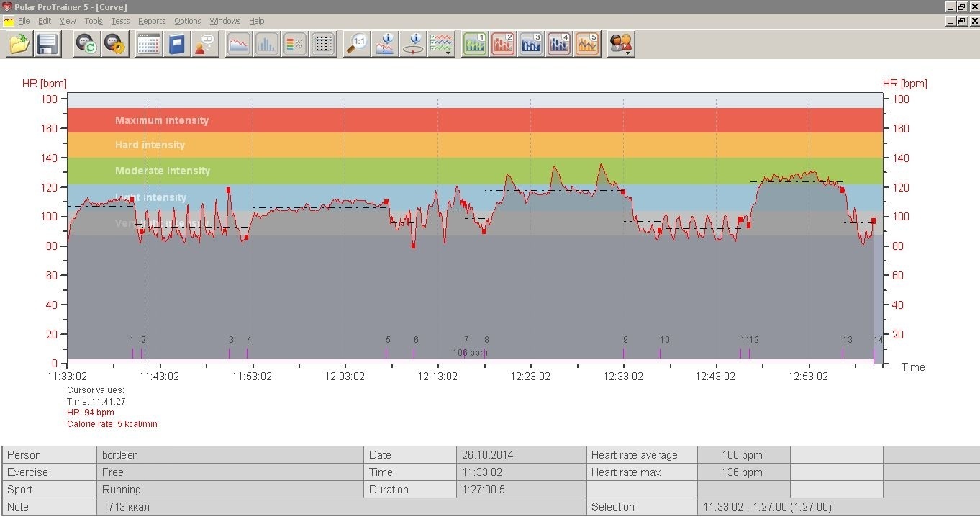
Task: Click lap marker 9 on the timeline
Action: (624, 352)
